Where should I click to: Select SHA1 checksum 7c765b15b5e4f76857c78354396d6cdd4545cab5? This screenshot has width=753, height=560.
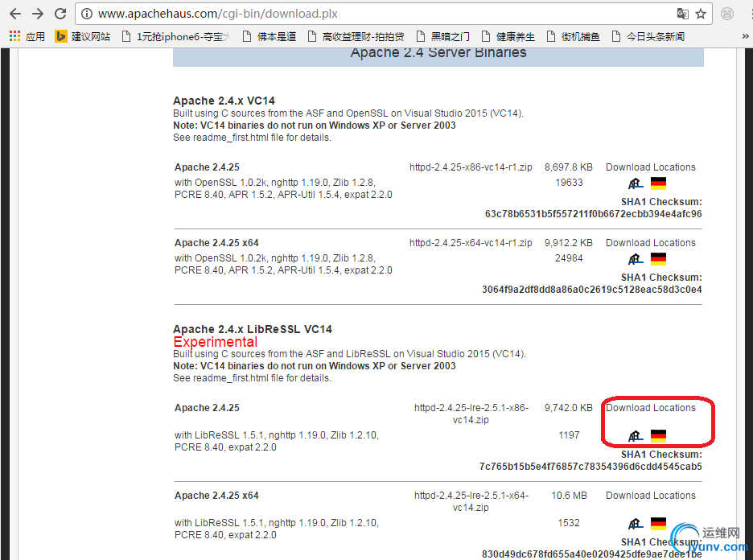click(590, 467)
